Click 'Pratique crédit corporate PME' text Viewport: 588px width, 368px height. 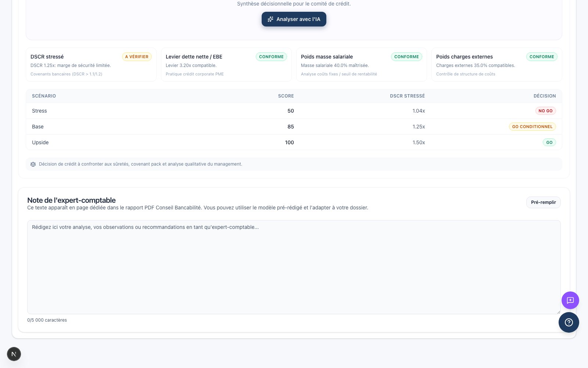tap(195, 74)
